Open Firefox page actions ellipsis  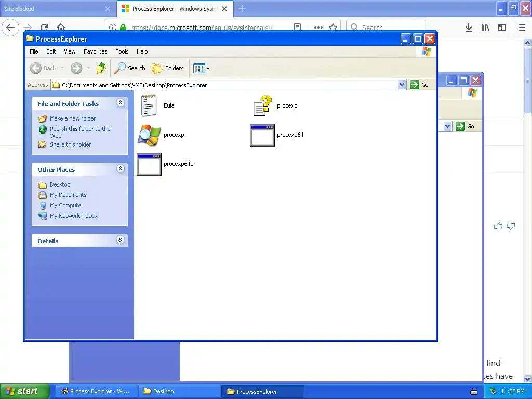point(318,28)
